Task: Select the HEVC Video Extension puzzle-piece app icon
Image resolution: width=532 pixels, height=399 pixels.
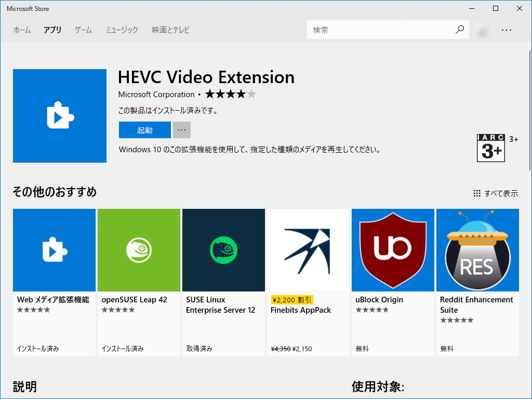Action: click(59, 115)
